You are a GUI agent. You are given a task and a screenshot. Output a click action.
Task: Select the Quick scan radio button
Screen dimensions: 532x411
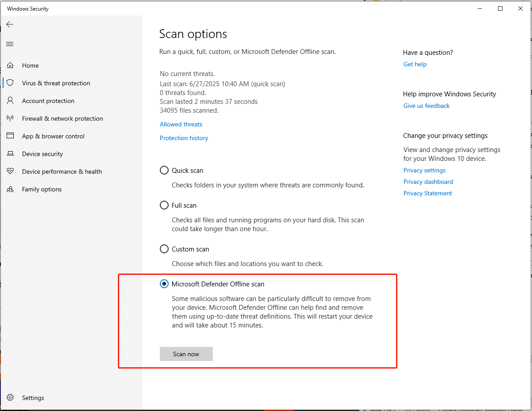click(164, 170)
